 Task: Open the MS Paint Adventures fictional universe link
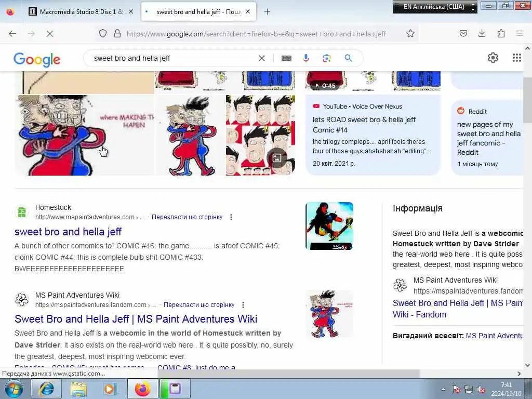pos(495,336)
